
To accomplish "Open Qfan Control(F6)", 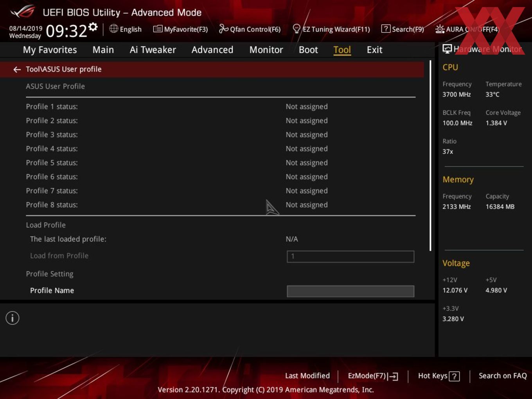I will click(255, 29).
